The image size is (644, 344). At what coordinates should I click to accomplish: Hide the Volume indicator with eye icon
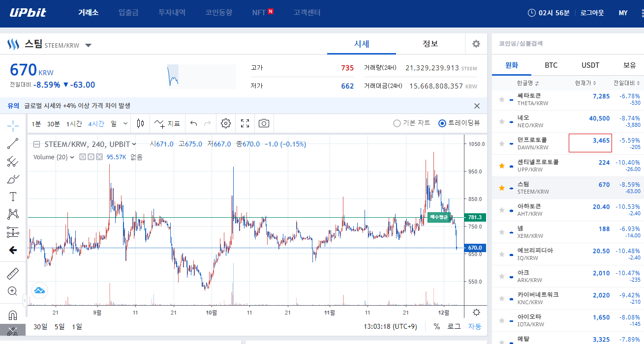(83, 157)
